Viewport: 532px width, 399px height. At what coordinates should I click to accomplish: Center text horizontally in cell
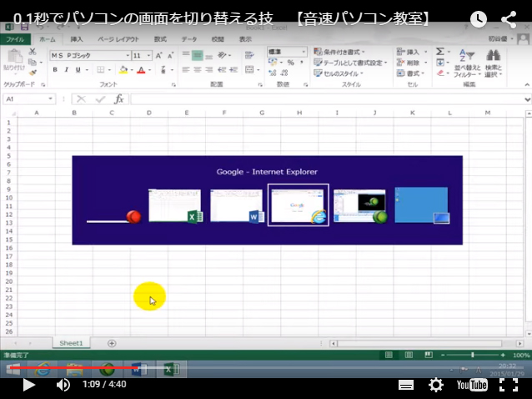coord(197,70)
